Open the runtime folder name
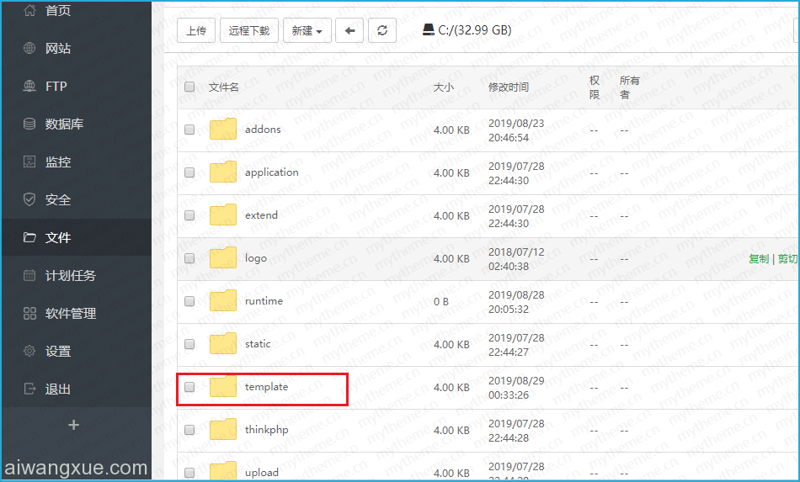This screenshot has width=800, height=482. [264, 301]
